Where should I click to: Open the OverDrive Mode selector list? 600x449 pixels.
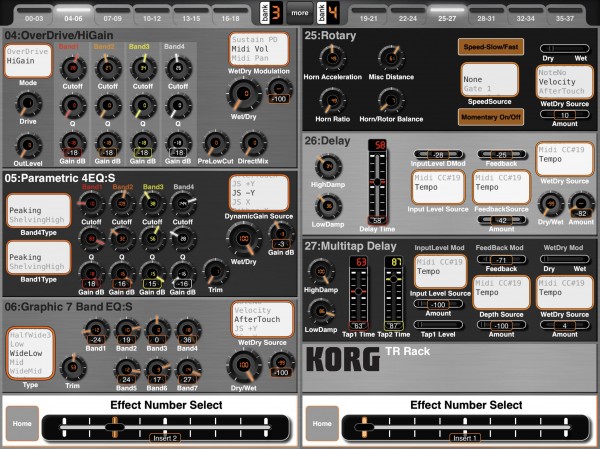(x=28, y=61)
